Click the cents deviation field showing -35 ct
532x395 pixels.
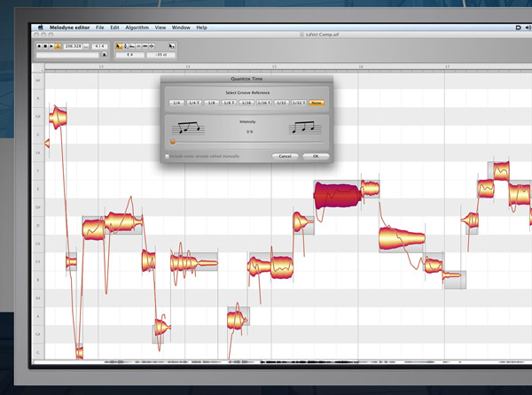(x=160, y=55)
